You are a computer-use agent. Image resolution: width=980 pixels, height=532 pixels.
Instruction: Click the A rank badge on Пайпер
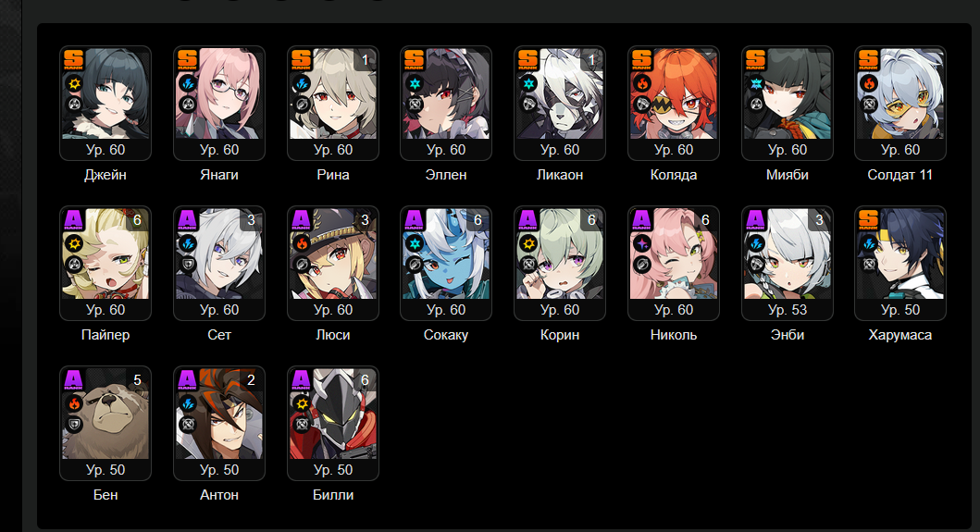(74, 219)
